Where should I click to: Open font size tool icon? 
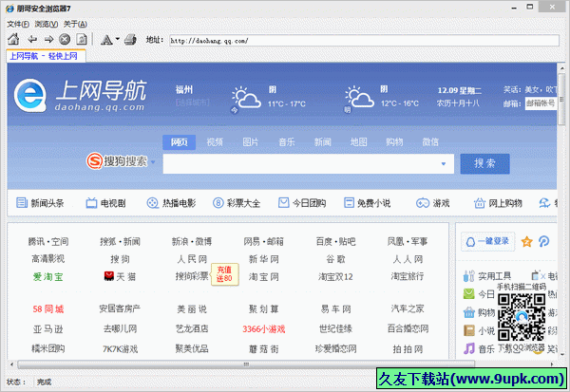pos(106,39)
